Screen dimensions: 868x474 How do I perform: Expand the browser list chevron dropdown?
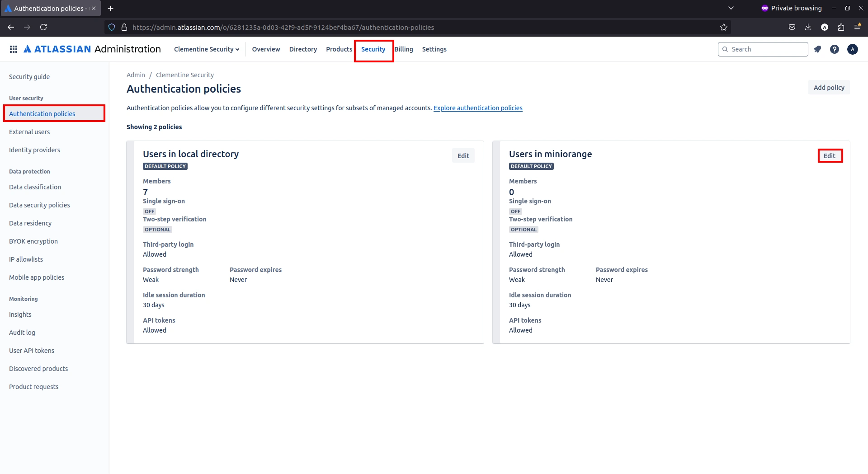click(x=731, y=8)
